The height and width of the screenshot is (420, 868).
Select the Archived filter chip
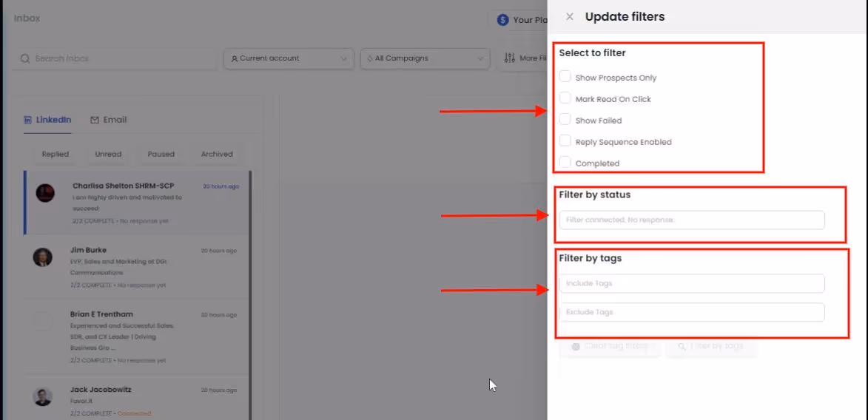[x=217, y=154]
